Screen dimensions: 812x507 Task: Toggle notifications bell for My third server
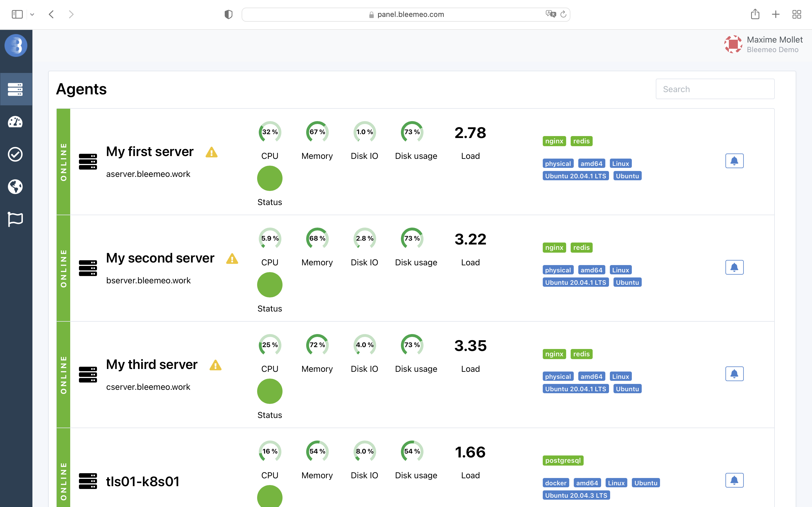point(734,374)
